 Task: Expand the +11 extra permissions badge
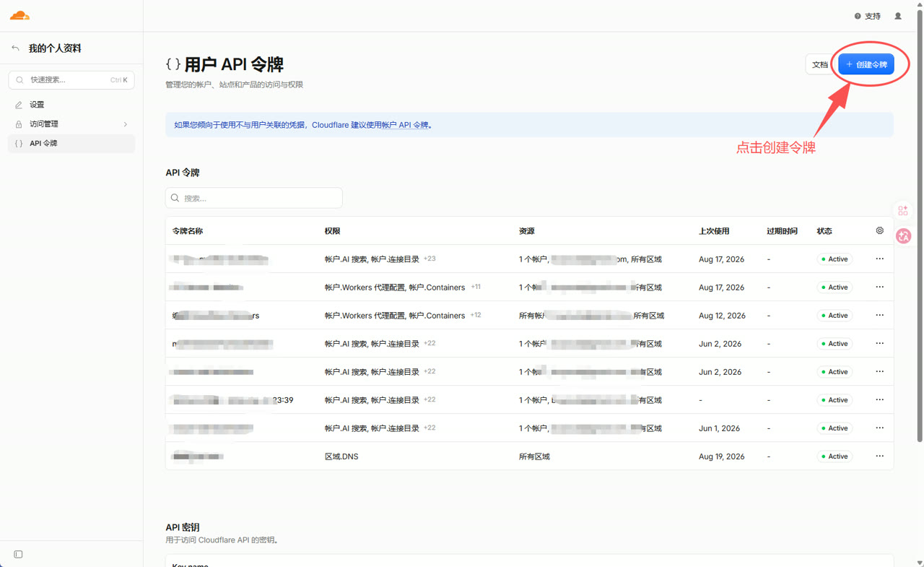476,287
